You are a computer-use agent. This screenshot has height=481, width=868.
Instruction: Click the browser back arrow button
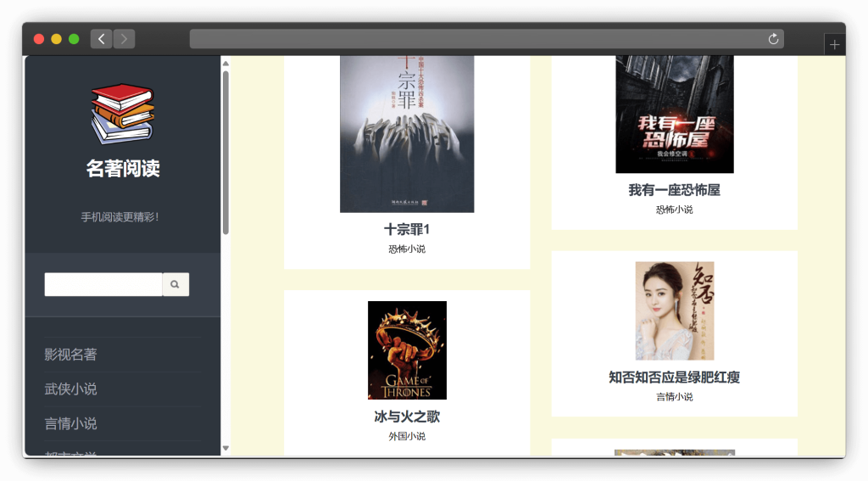coord(102,39)
